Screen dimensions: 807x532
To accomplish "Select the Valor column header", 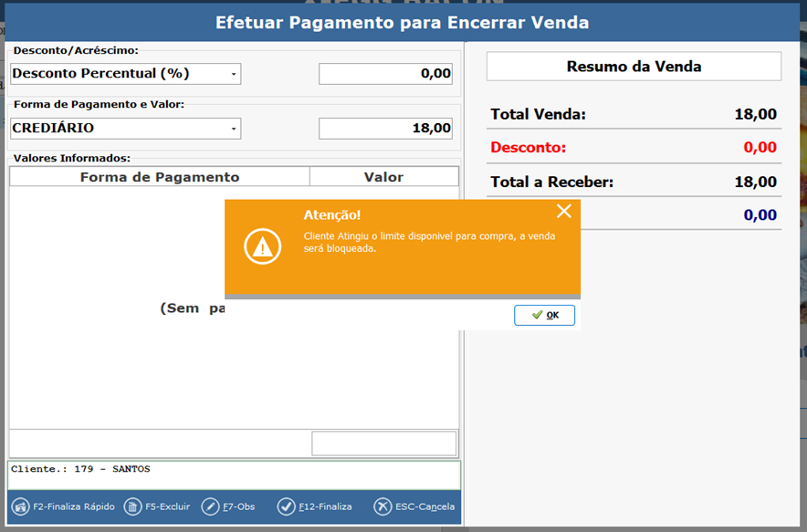I will tap(383, 177).
